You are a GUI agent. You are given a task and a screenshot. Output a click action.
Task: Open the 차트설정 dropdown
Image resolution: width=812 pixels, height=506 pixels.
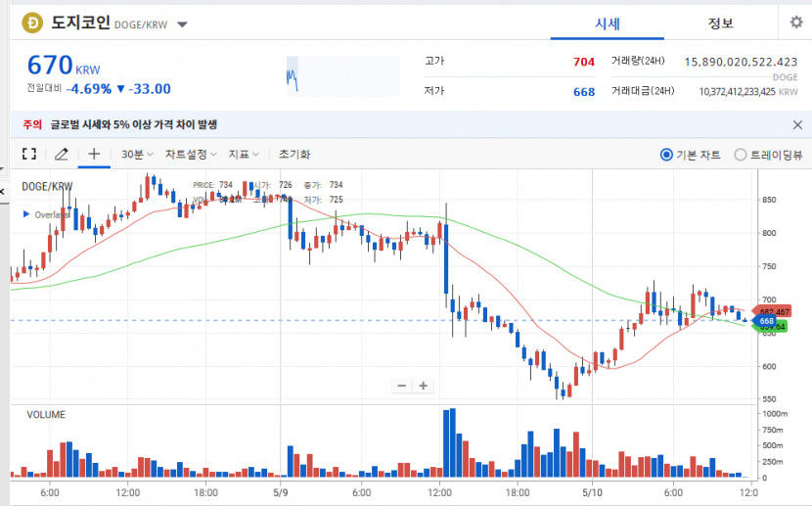click(x=191, y=155)
